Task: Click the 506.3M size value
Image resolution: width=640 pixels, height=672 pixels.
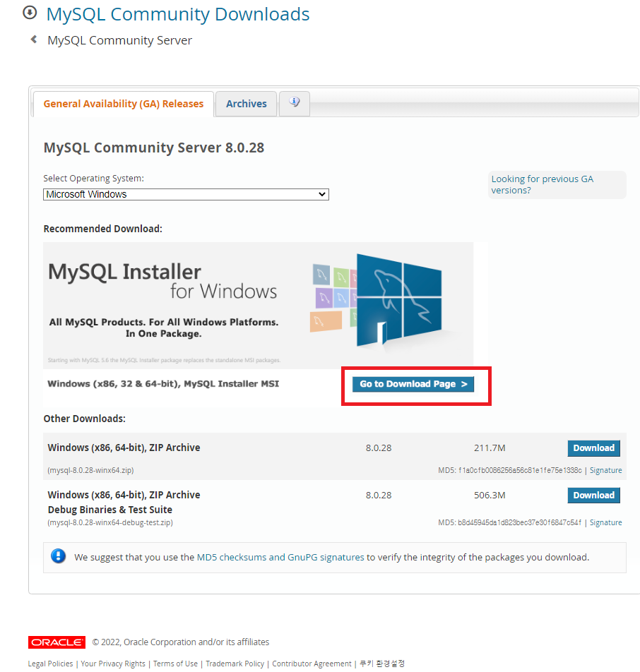Action: coord(490,495)
